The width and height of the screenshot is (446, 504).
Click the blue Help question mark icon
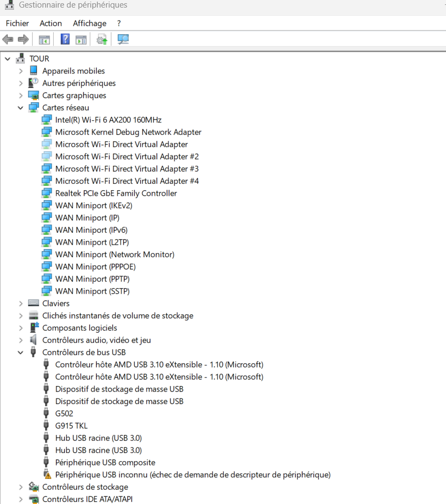click(65, 39)
